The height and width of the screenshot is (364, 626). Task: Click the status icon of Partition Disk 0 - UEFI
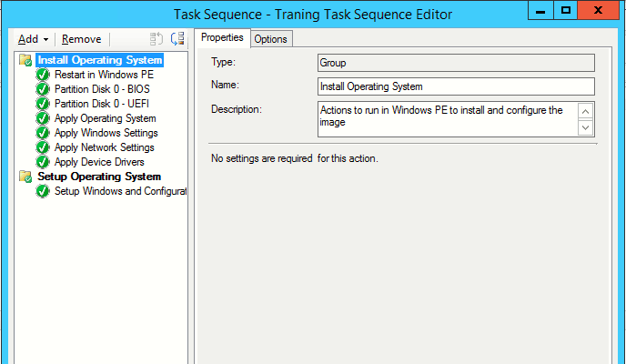(43, 104)
